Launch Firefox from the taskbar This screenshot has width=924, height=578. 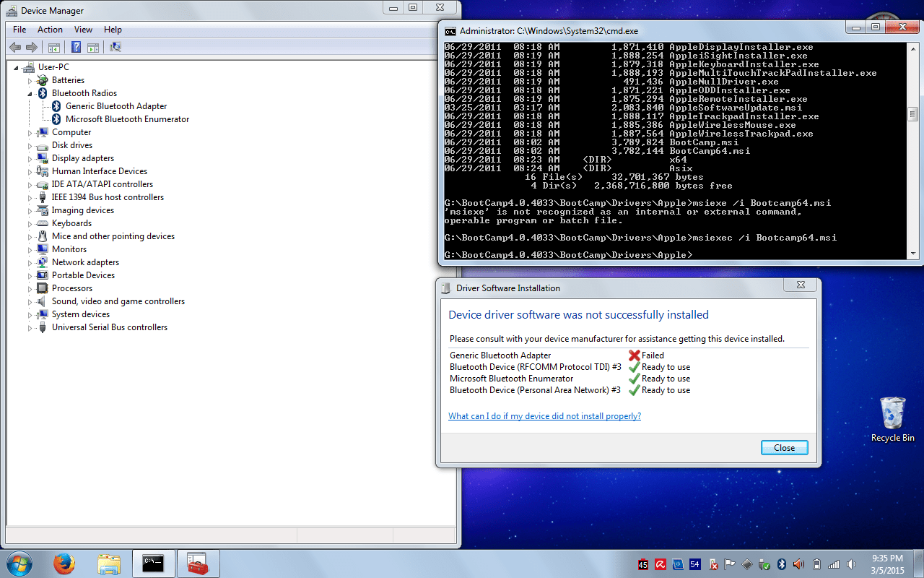click(x=65, y=564)
